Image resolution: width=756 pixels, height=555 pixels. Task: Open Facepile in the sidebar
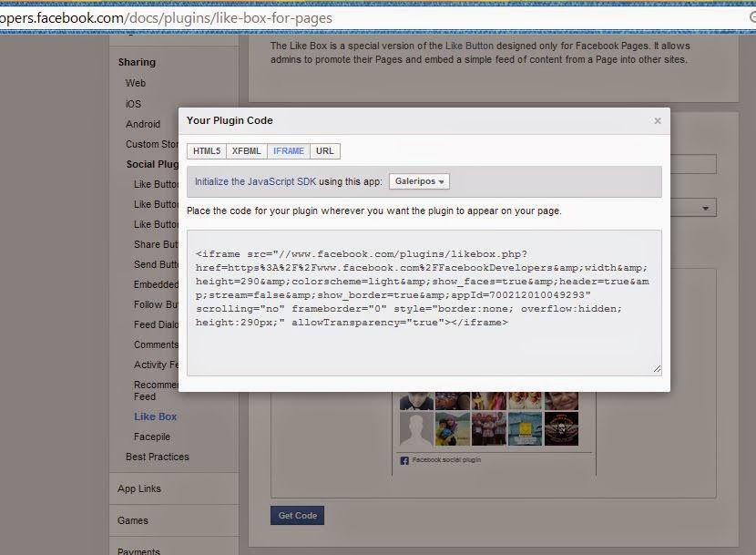152,437
